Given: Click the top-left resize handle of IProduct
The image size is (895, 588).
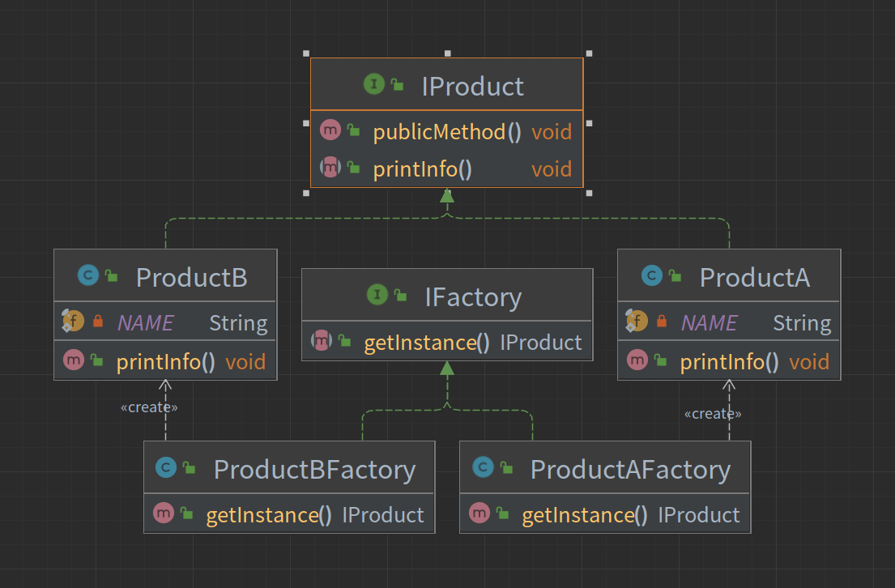Looking at the screenshot, I should tap(306, 53).
